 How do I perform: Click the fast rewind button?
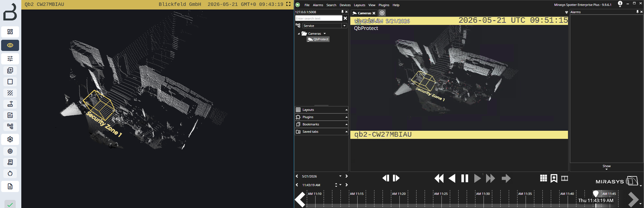point(439,178)
